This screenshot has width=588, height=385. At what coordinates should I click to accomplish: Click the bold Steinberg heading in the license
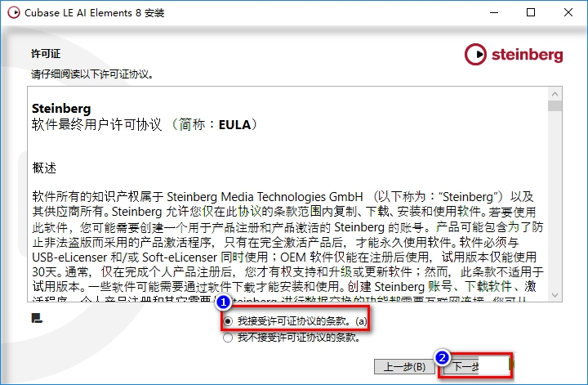pos(61,109)
